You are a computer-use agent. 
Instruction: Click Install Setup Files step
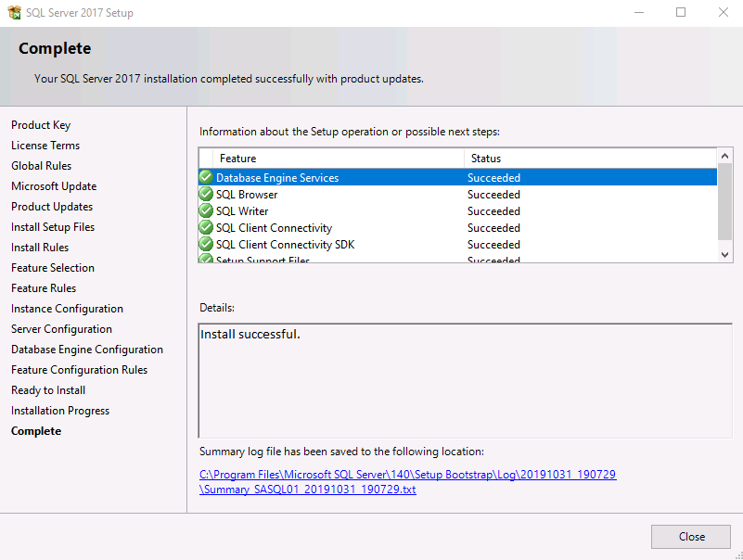pyautogui.click(x=53, y=227)
